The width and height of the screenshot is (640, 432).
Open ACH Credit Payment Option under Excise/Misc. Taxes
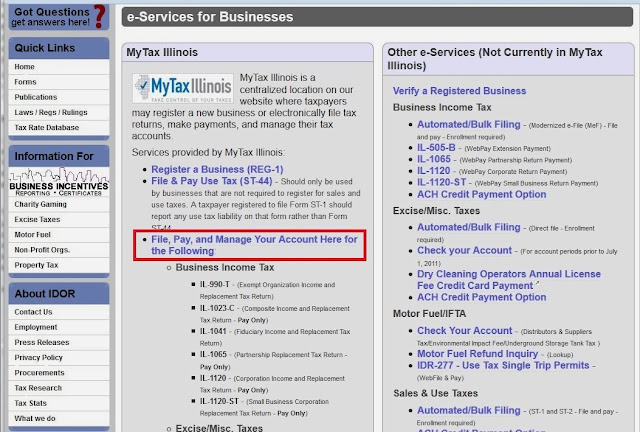pyautogui.click(x=481, y=297)
